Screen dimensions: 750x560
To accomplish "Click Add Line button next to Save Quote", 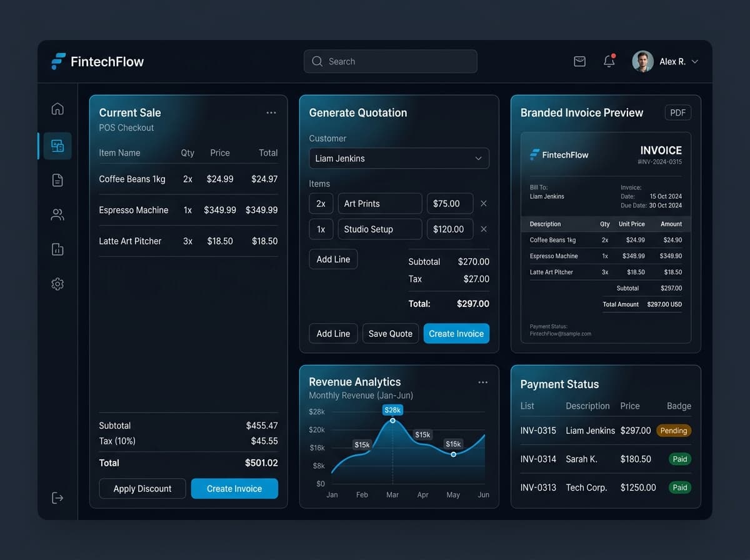I will (x=333, y=334).
